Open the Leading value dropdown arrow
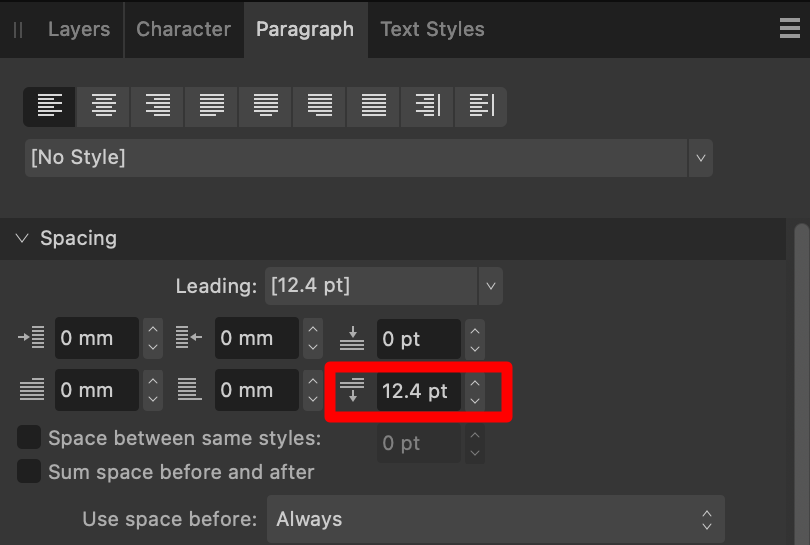 (490, 286)
